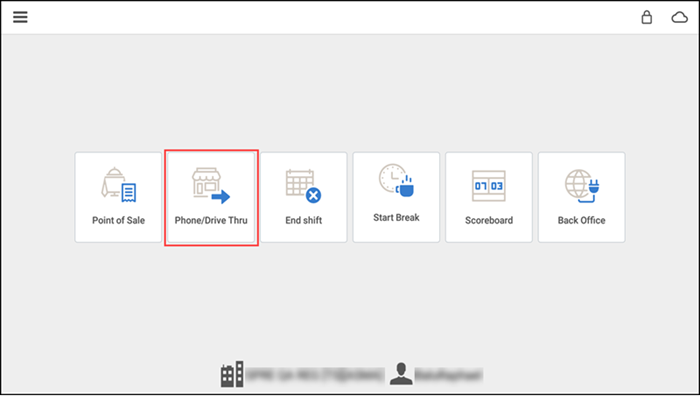Click the clock and coffee cup icon
Image resolution: width=700 pixels, height=396 pixels.
click(396, 180)
